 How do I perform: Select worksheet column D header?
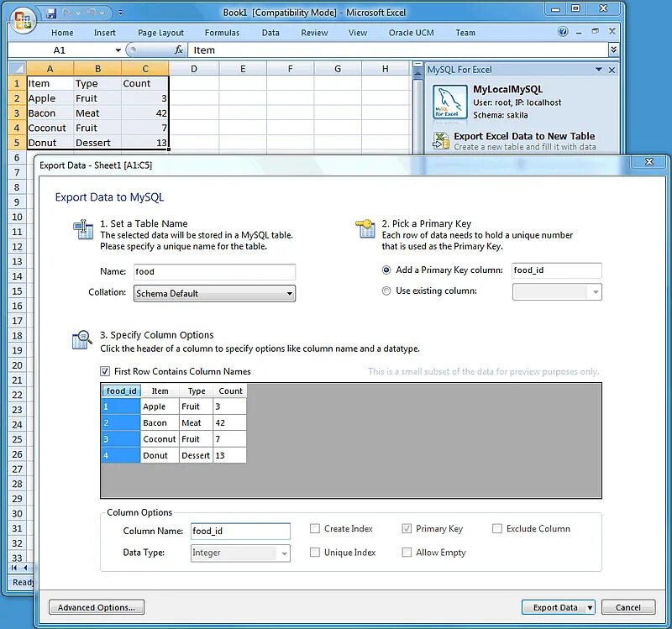194,69
